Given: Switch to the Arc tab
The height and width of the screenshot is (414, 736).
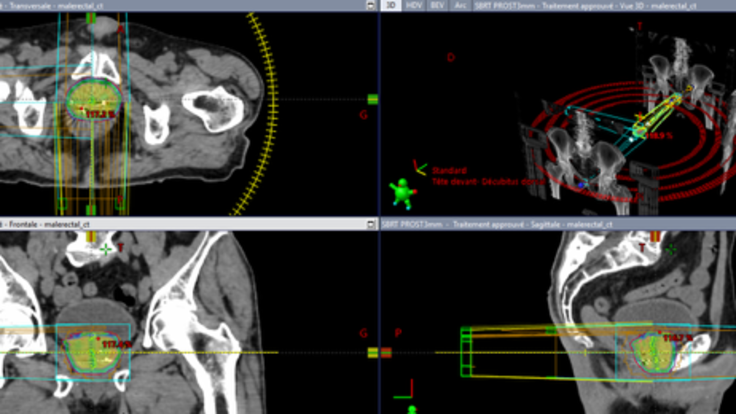Looking at the screenshot, I should coord(460,6).
